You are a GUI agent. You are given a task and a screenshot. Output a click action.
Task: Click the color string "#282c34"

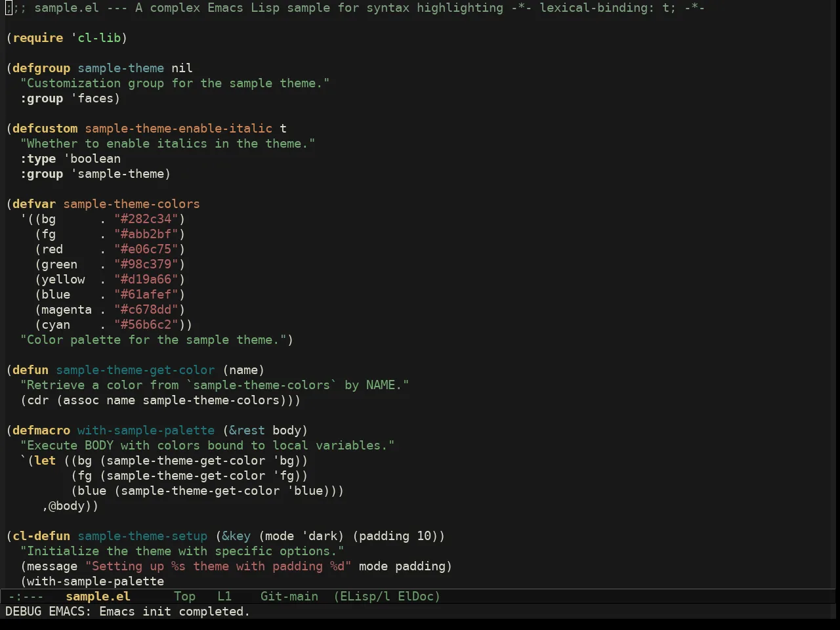point(146,219)
